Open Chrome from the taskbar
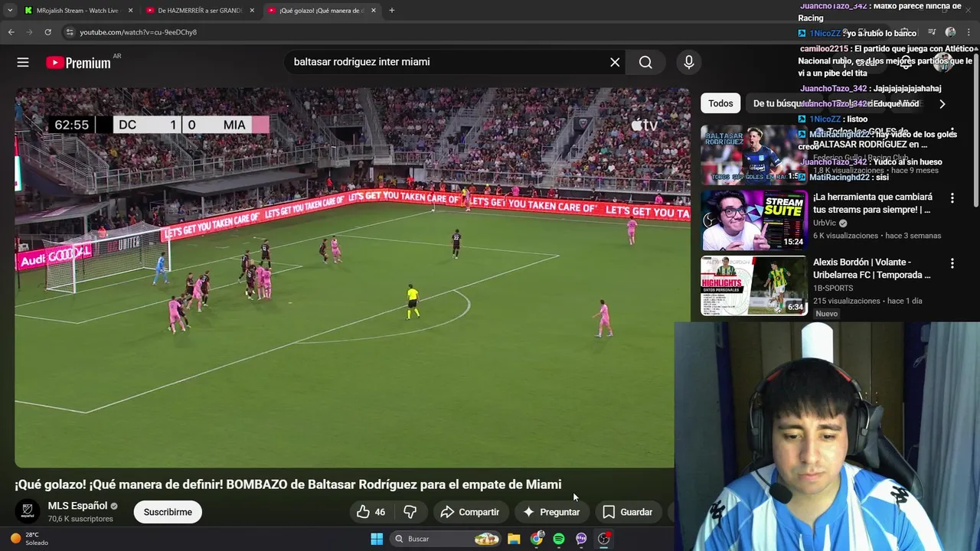 pos(537,539)
